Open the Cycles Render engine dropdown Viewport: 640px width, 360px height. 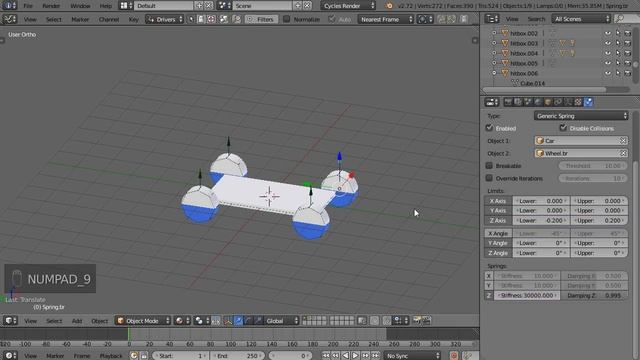point(348,6)
